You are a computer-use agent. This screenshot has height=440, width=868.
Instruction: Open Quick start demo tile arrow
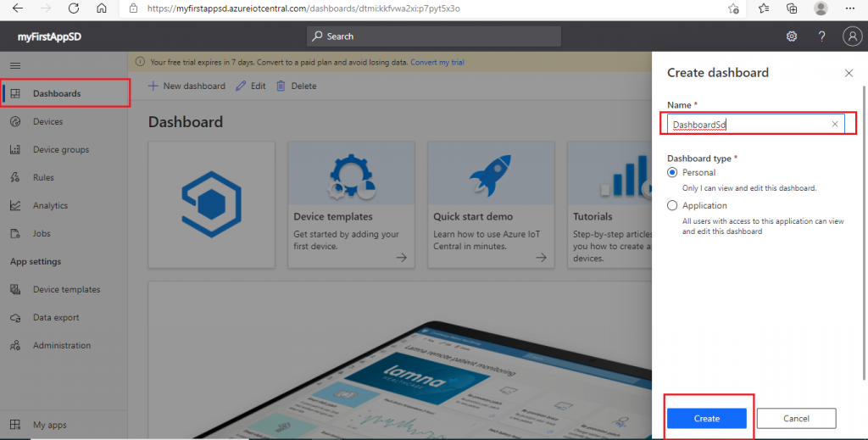[x=541, y=258]
